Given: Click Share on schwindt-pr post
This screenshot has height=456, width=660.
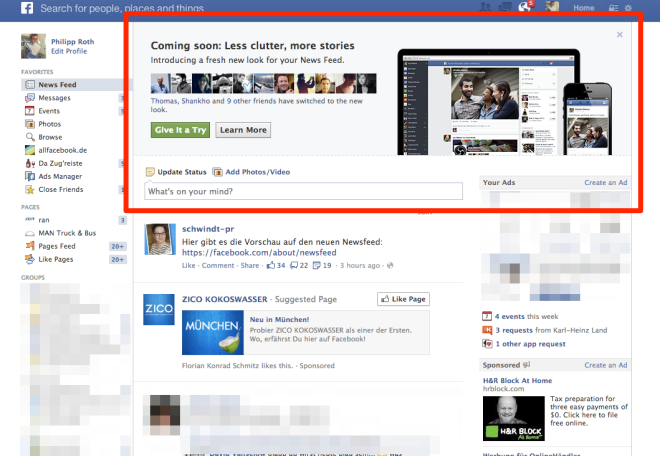Looking at the screenshot, I should tap(250, 266).
